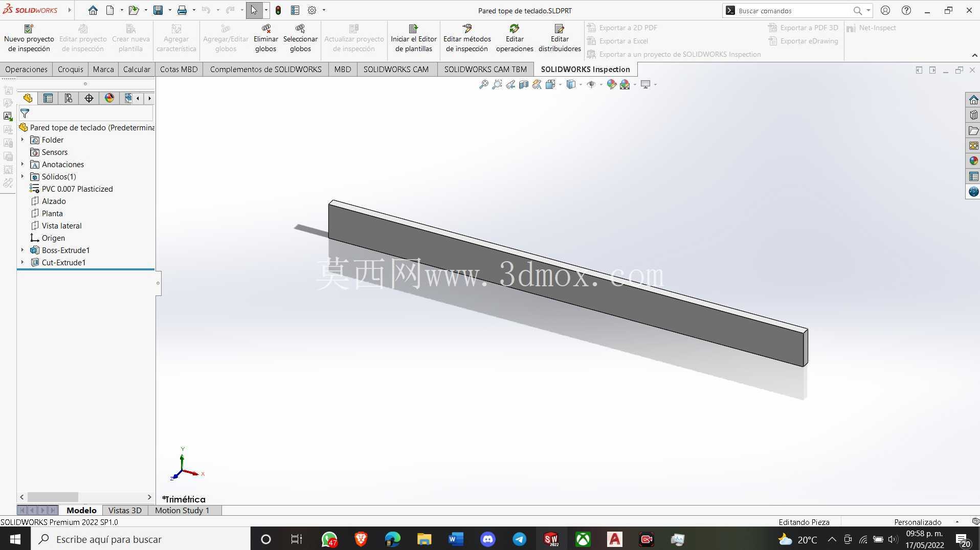980x550 pixels.
Task: Open Appearances, Scenes and Decals task pane icon
Action: point(973,161)
